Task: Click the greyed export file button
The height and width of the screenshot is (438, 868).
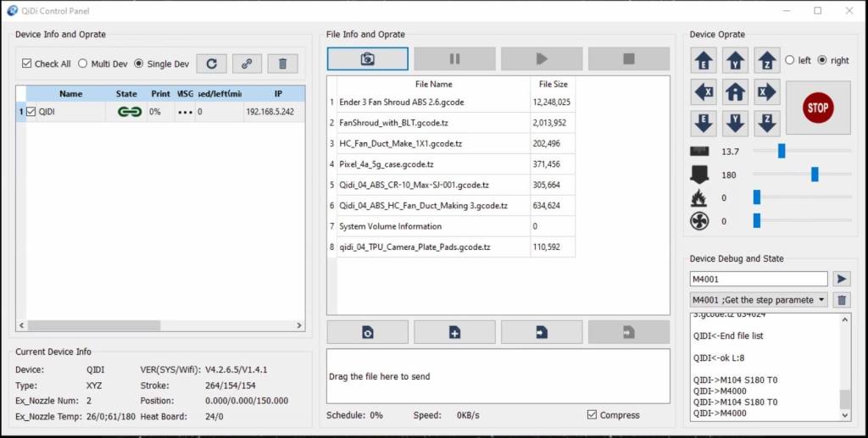Action: point(629,332)
